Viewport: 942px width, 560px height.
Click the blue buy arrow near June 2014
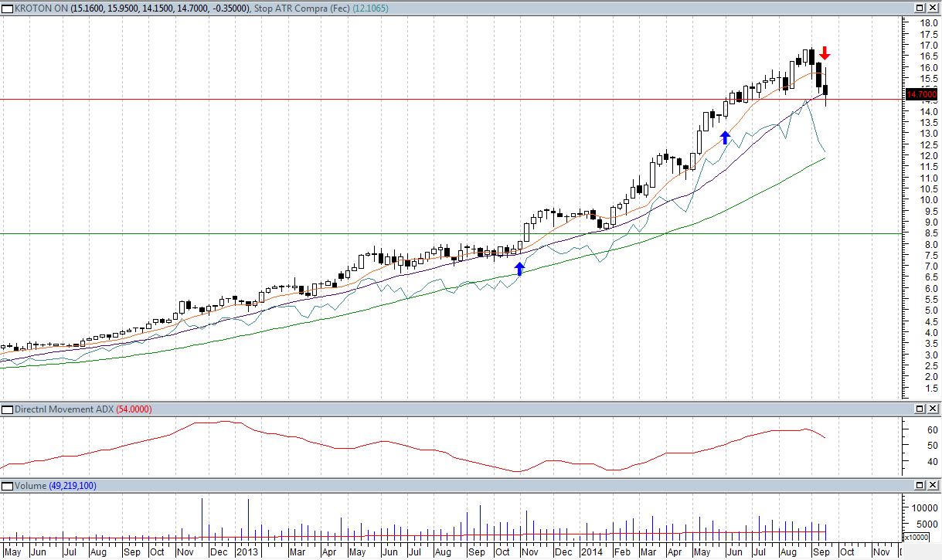pos(725,137)
